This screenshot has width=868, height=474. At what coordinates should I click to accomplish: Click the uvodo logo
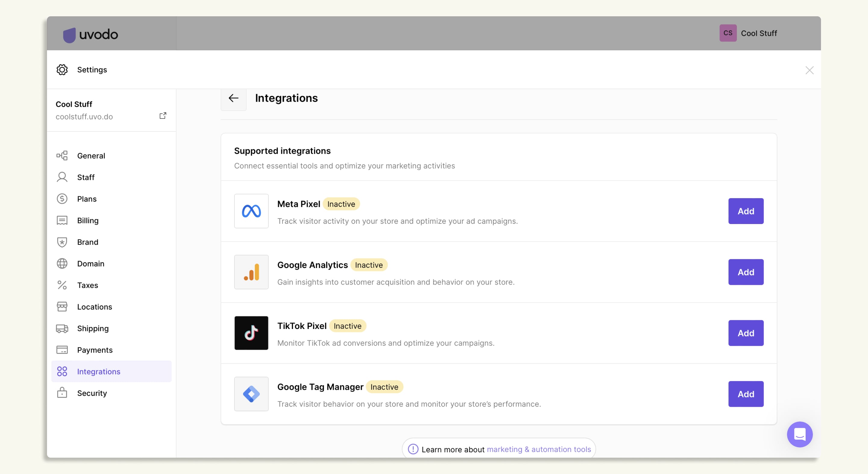coord(90,34)
